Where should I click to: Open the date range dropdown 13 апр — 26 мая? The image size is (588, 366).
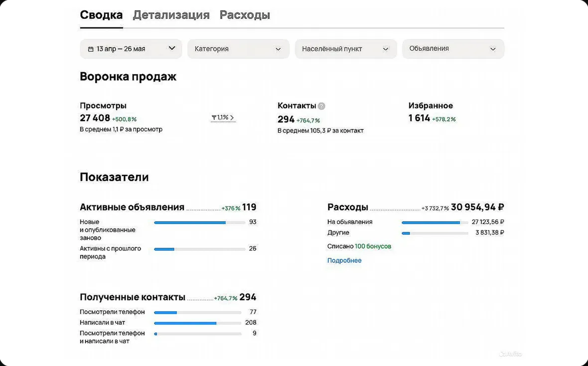point(131,49)
